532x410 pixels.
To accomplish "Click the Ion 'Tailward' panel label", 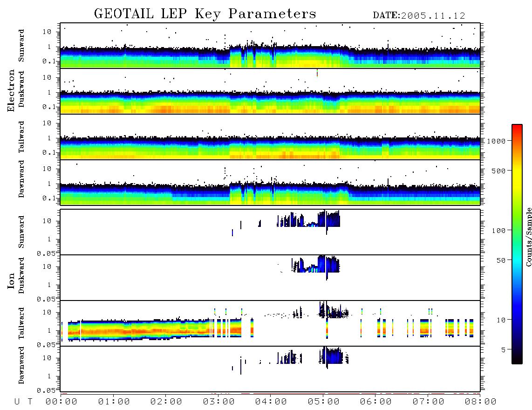I will tap(21, 323).
